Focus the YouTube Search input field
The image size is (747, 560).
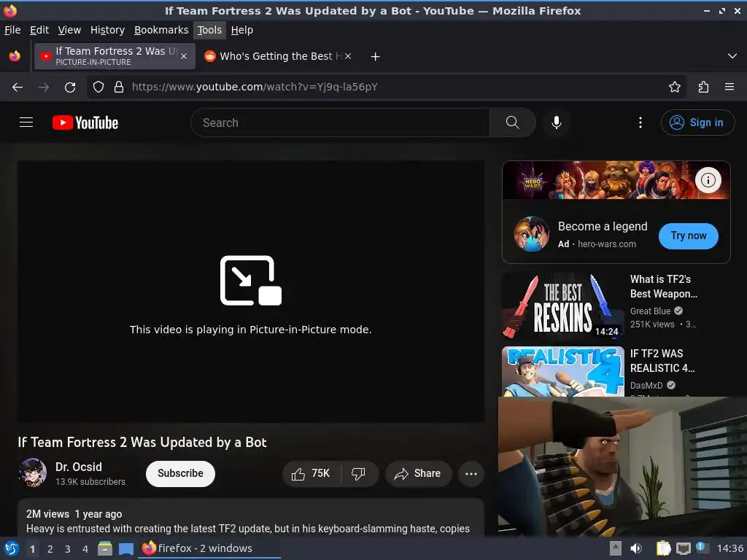[340, 122]
